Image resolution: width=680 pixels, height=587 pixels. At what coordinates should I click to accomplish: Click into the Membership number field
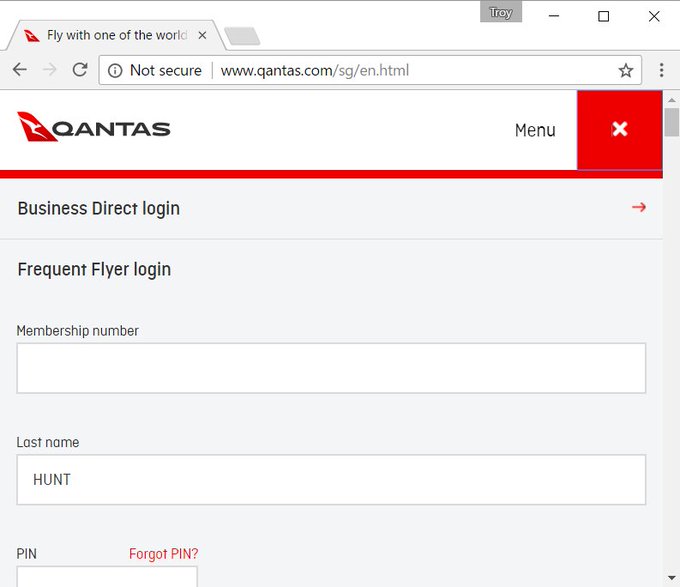[331, 368]
